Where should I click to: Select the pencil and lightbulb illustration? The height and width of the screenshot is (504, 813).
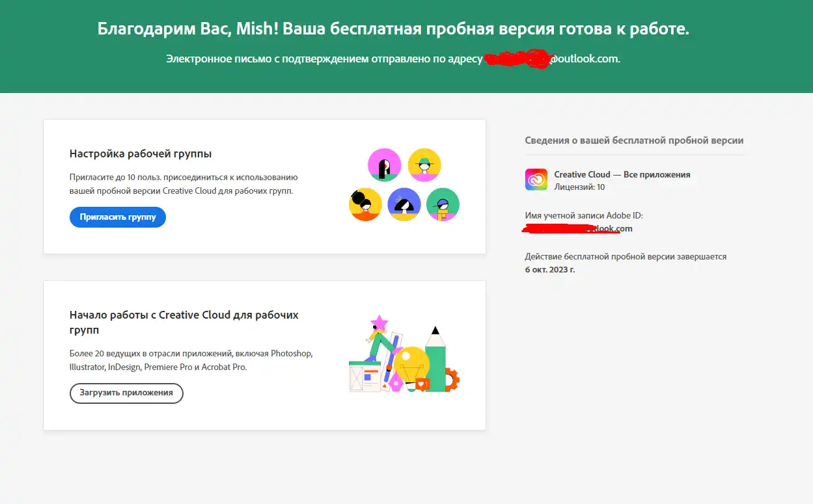pyautogui.click(x=404, y=354)
